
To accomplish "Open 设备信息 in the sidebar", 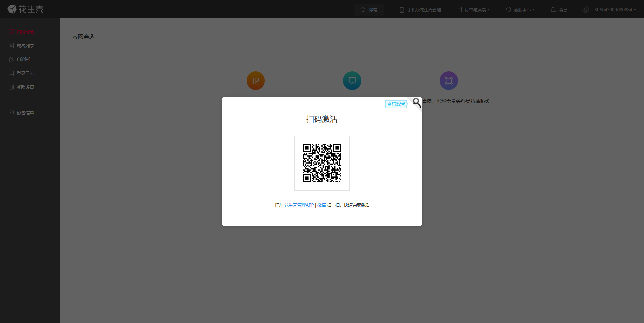I will pyautogui.click(x=25, y=113).
